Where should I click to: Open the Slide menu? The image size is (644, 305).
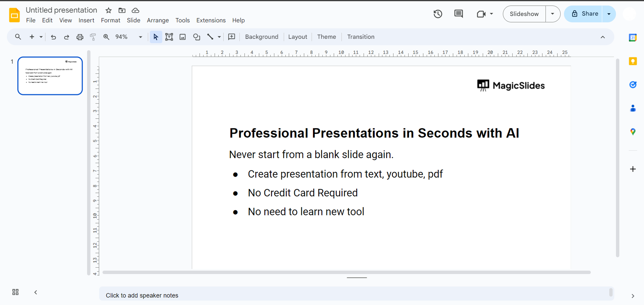tap(134, 20)
